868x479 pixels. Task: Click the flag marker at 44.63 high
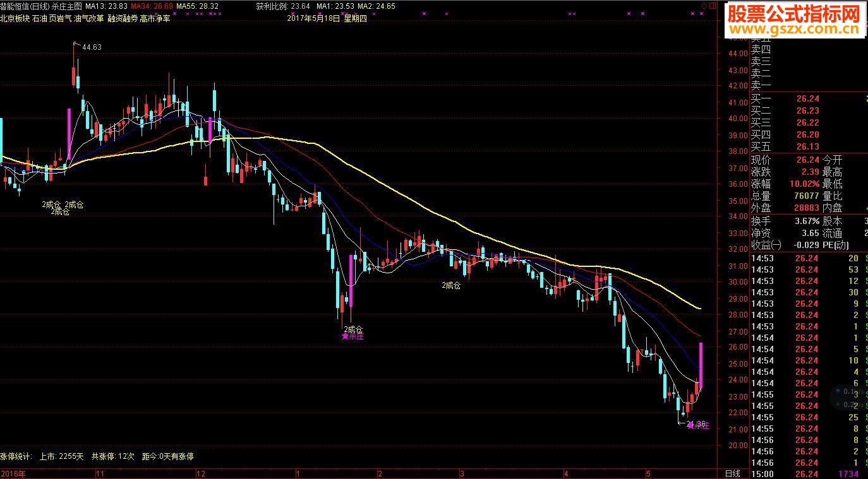coord(76,44)
